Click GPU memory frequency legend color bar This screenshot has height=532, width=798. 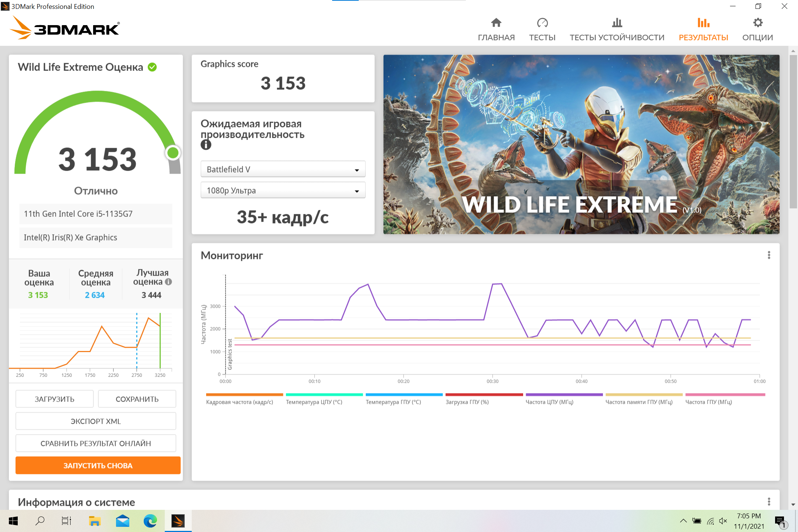[644, 395]
